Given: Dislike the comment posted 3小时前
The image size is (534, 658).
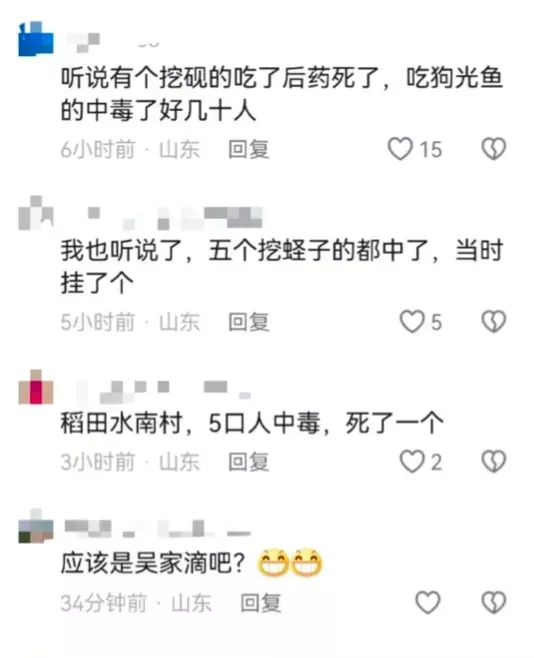Looking at the screenshot, I should (x=494, y=462).
